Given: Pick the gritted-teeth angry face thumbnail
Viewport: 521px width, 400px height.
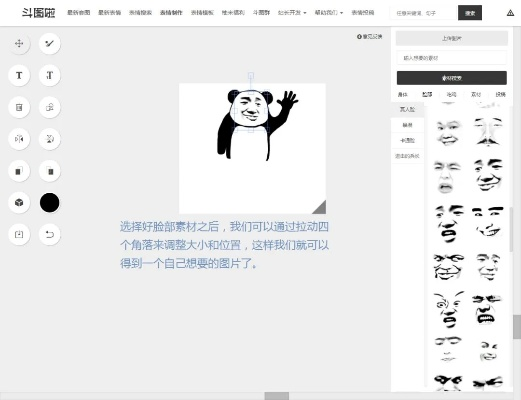Looking at the screenshot, I should click(x=487, y=310).
